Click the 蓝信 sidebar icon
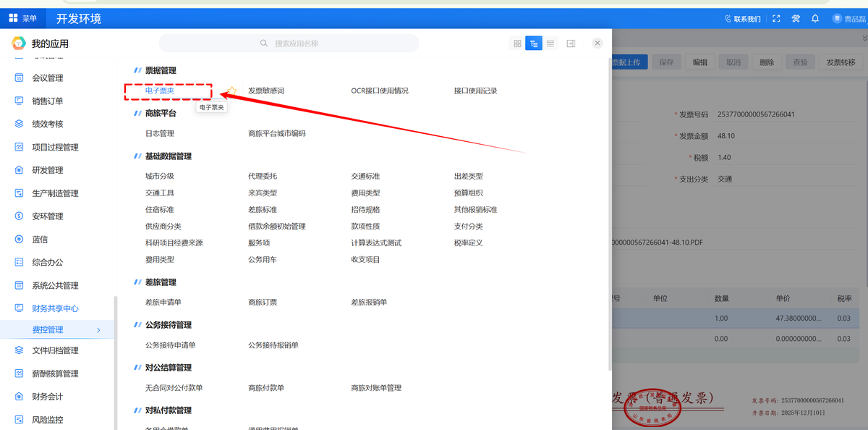868x430 pixels. [x=19, y=240]
